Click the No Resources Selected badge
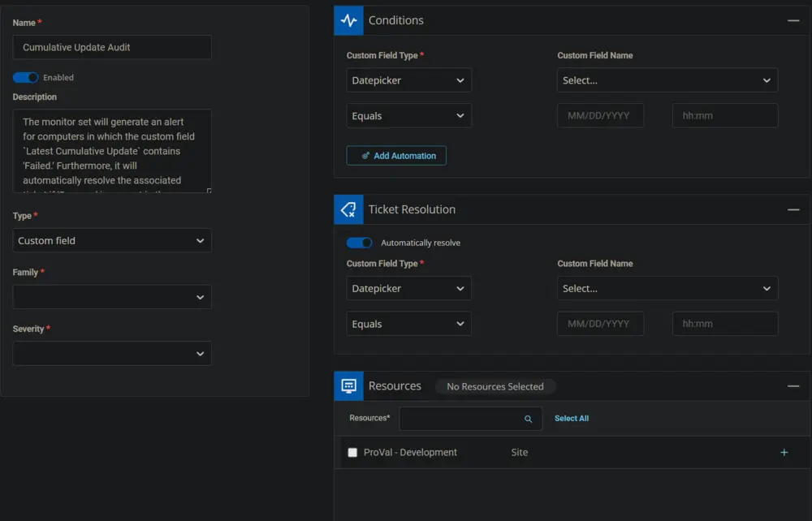 coord(495,386)
